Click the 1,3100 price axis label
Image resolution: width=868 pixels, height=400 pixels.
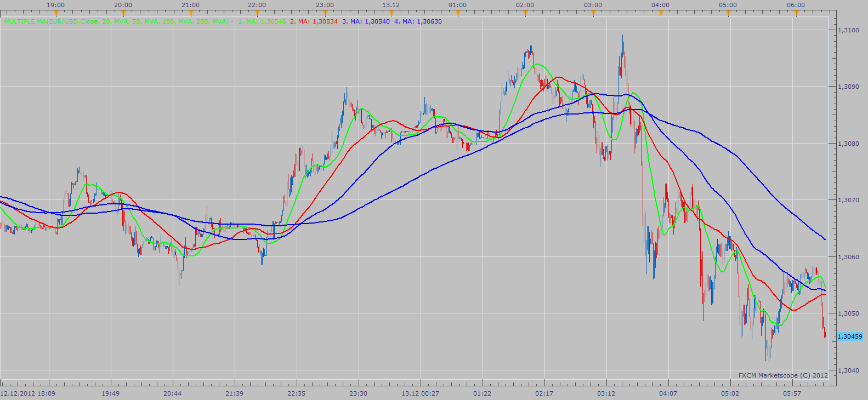click(x=849, y=30)
